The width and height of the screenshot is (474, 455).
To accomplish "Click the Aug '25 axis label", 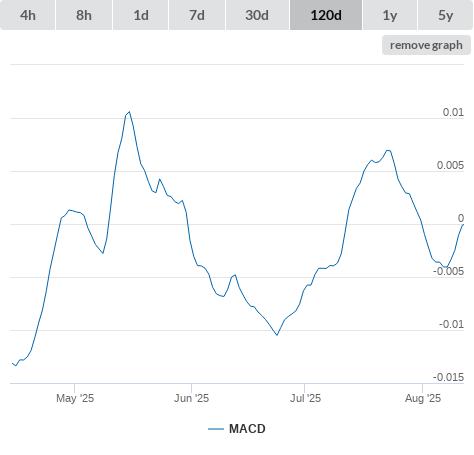I will pyautogui.click(x=423, y=398).
